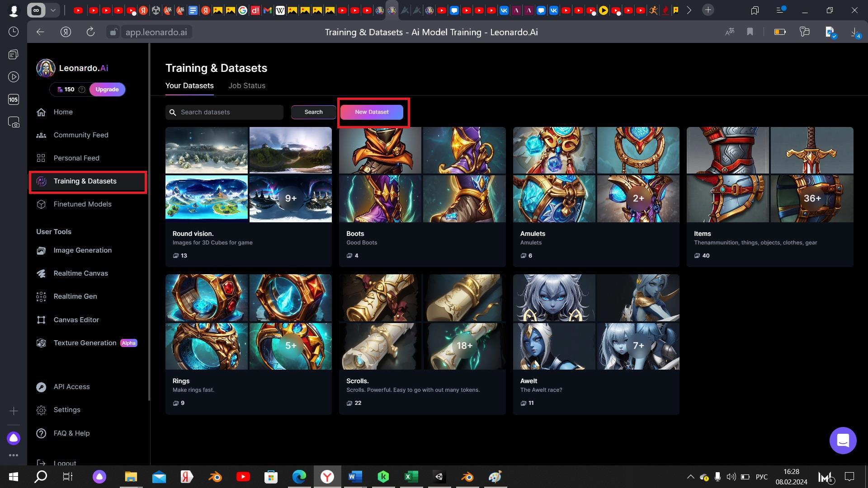Click the Home icon in sidebar

(x=41, y=112)
